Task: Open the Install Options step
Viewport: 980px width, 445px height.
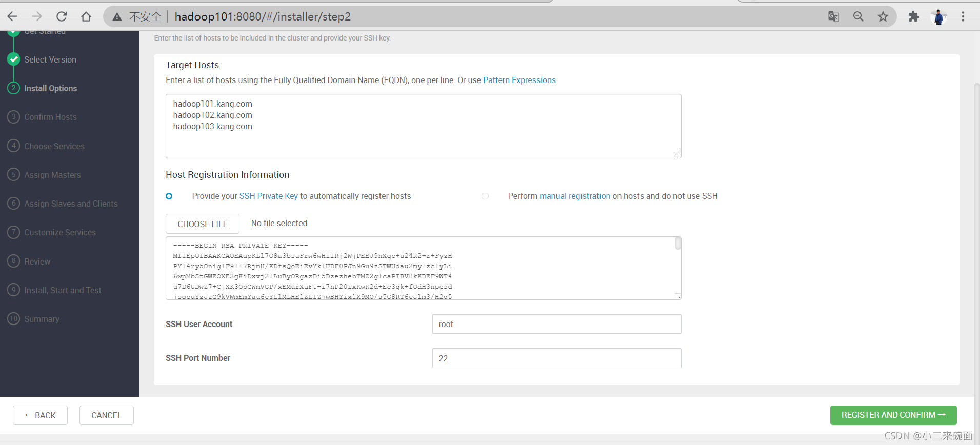Action: point(51,88)
